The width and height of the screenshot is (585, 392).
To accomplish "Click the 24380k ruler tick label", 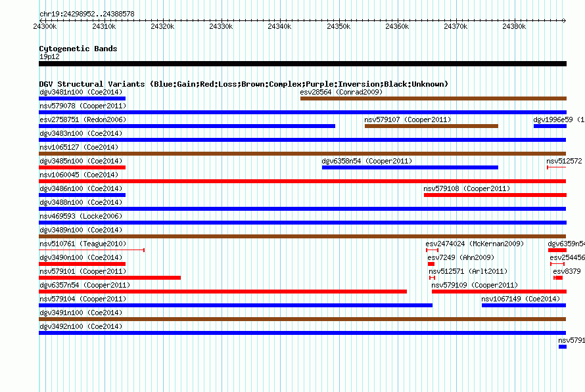I will click(514, 26).
